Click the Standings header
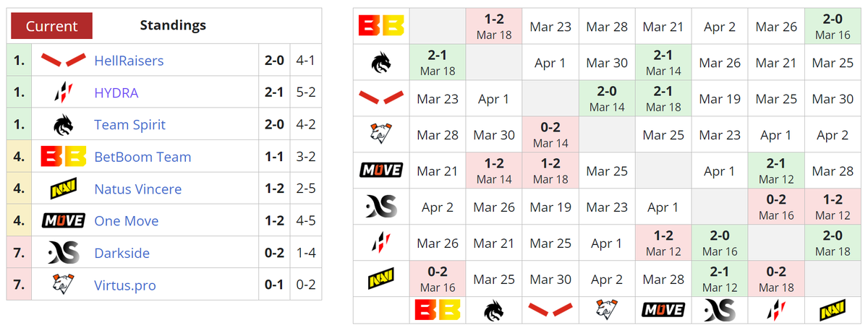Screen dimensions: 868x333 tap(173, 25)
